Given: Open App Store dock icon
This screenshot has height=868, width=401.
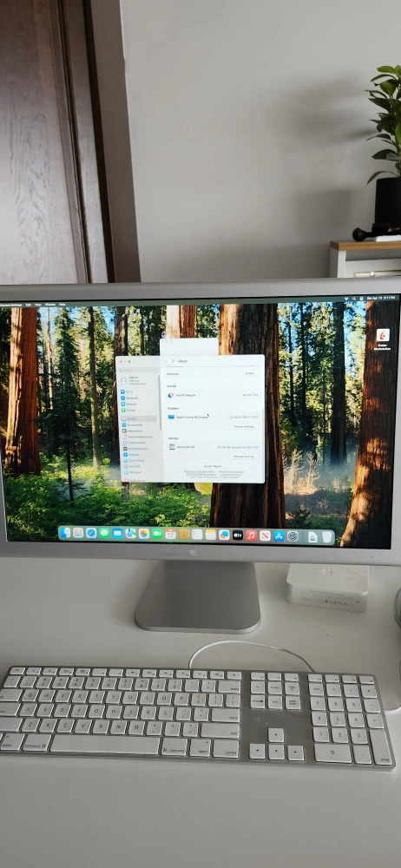Looking at the screenshot, I should (x=279, y=535).
